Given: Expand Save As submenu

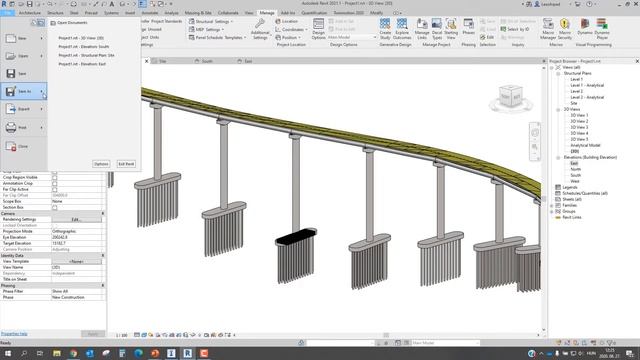Looking at the screenshot, I should coord(42,91).
